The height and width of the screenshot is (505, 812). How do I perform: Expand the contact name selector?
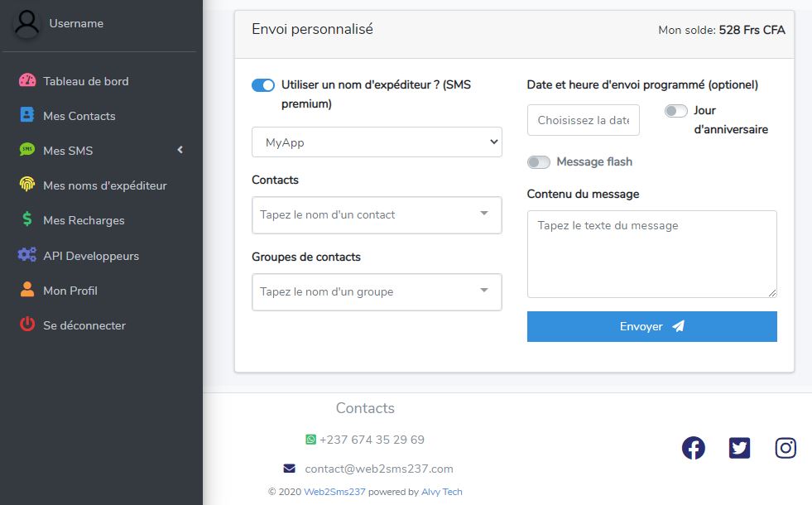[377, 215]
